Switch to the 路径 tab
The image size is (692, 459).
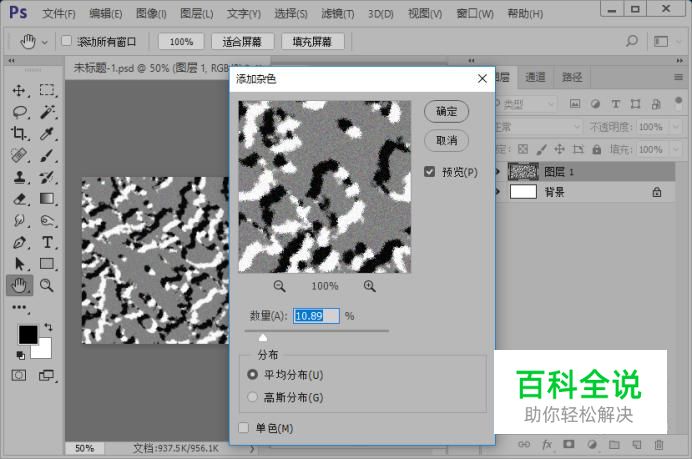pyautogui.click(x=572, y=78)
